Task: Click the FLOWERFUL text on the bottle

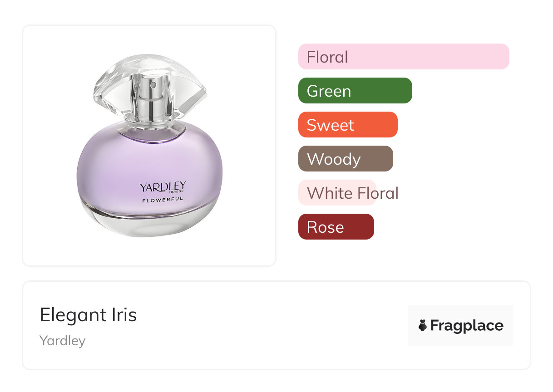Action: (x=163, y=200)
